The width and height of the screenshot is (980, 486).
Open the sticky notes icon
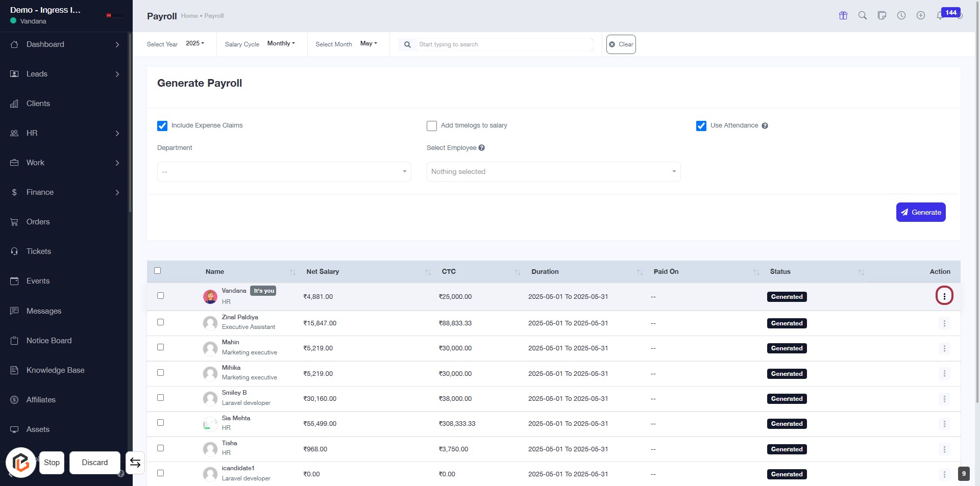click(x=881, y=15)
